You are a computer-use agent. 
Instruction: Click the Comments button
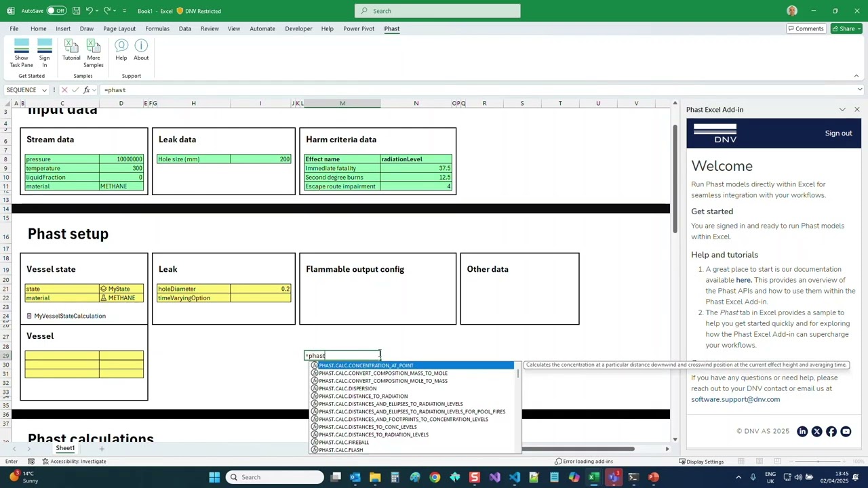tap(806, 28)
